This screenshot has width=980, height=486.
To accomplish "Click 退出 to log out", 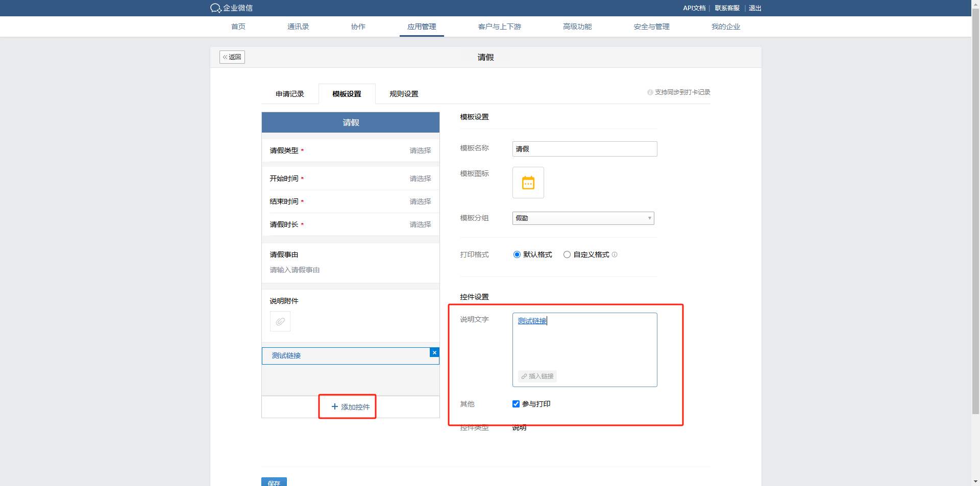I will 755,8.
